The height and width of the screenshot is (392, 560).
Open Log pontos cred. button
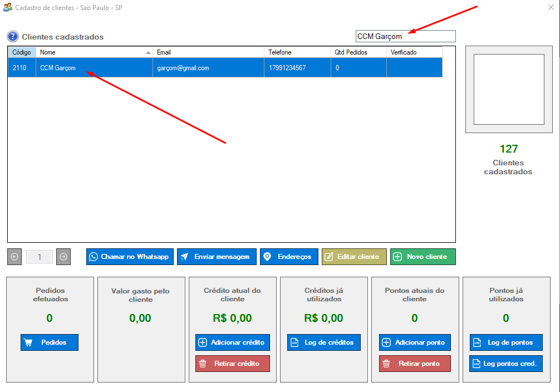pos(505,364)
